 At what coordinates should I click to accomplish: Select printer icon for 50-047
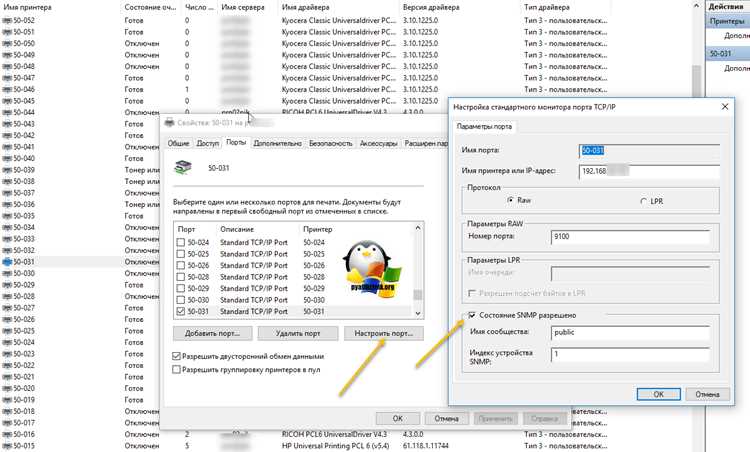7,78
